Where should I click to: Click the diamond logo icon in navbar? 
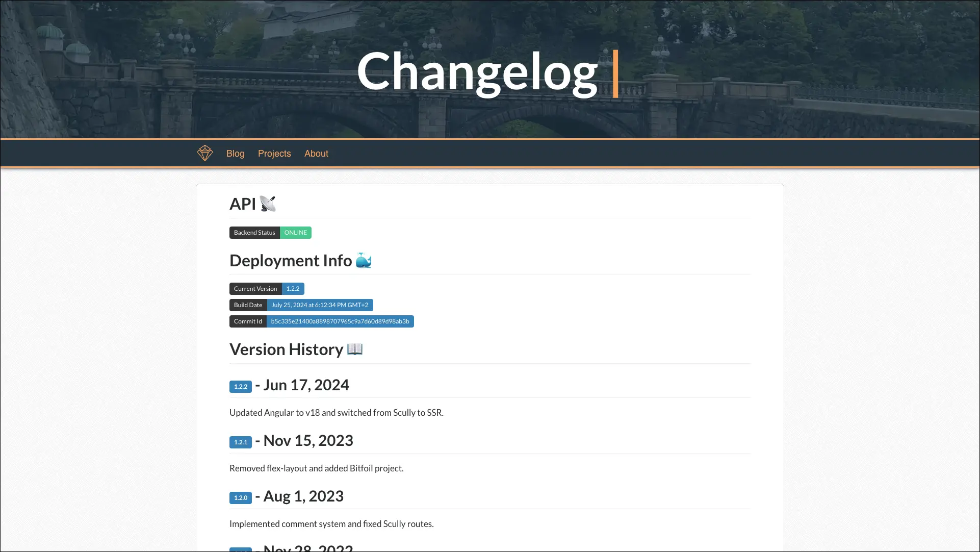[205, 153]
